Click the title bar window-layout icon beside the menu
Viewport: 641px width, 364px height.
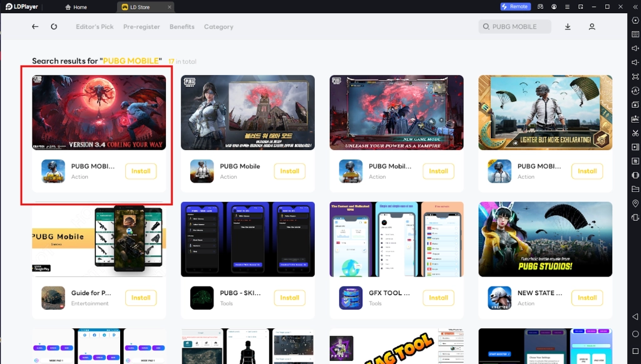pos(580,6)
